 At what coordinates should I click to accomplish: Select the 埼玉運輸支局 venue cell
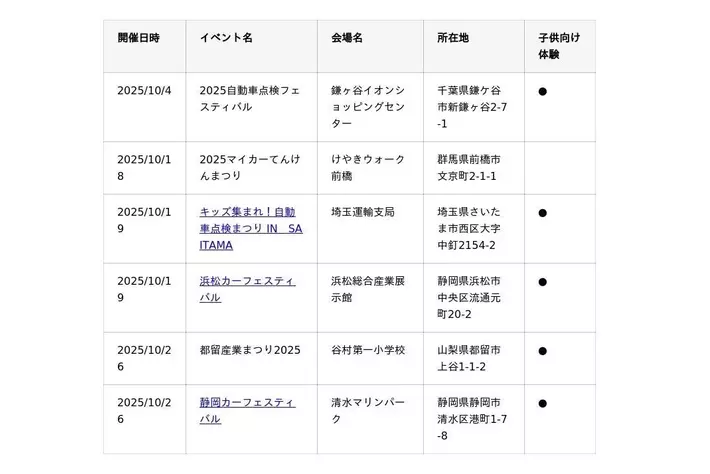363,212
